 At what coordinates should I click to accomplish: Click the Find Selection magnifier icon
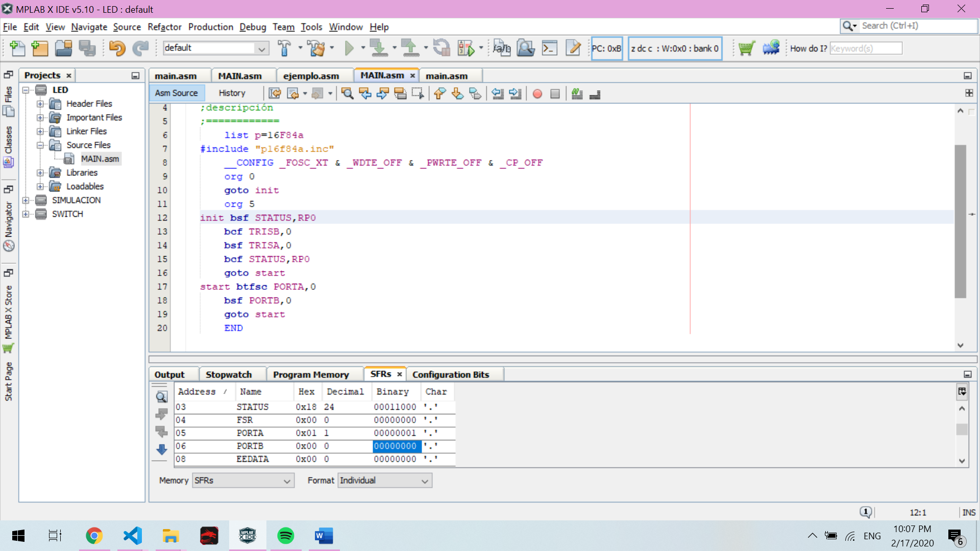coord(348,93)
